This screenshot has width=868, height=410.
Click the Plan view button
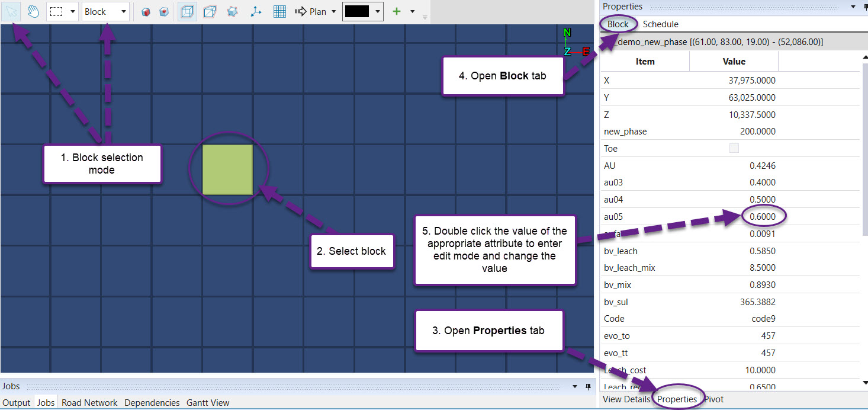[310, 11]
